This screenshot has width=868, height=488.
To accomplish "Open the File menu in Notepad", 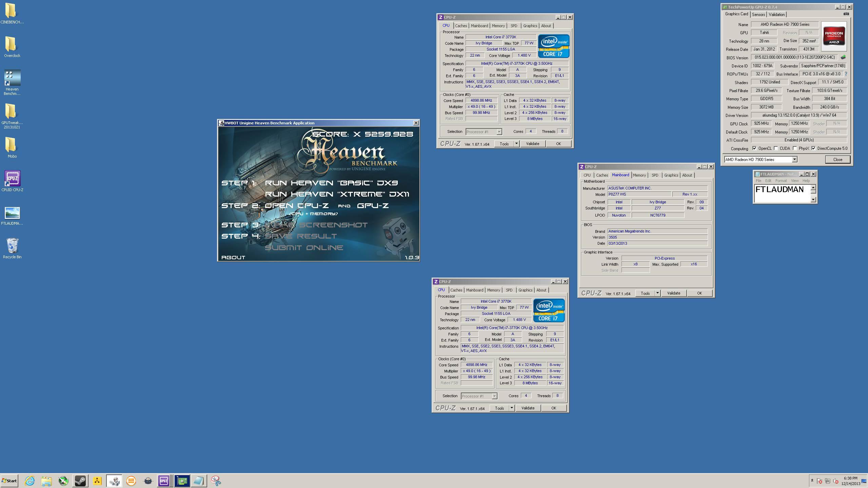I will tap(758, 181).
